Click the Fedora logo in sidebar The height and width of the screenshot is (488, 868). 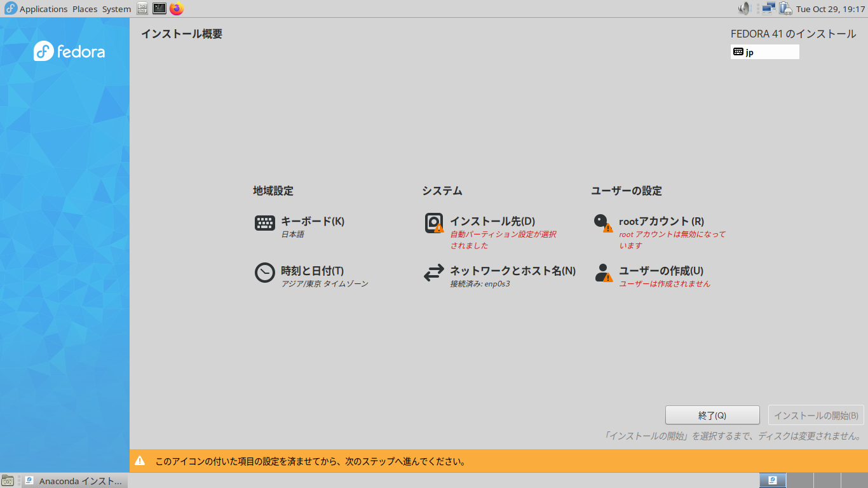[x=69, y=51]
